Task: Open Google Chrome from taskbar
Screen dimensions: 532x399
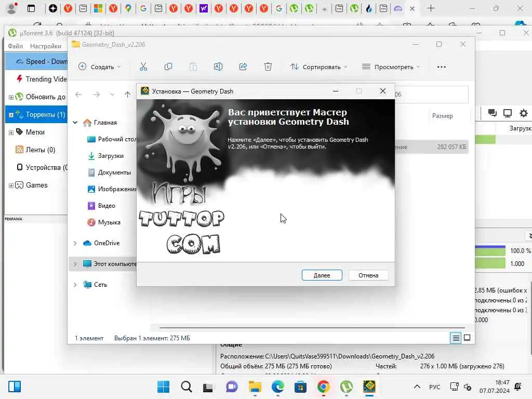Action: (323, 387)
